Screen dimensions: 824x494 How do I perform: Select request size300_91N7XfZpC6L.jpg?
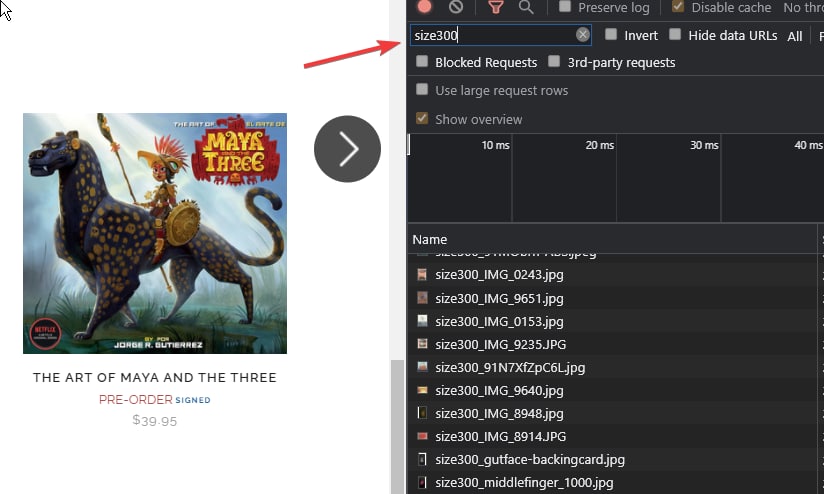tap(612, 367)
